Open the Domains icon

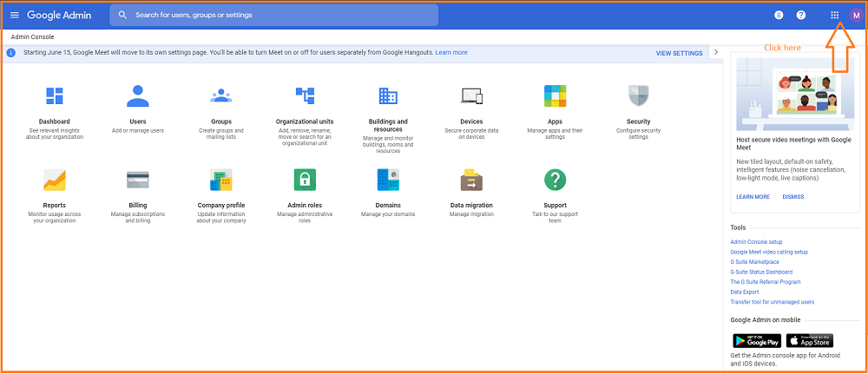pyautogui.click(x=388, y=180)
